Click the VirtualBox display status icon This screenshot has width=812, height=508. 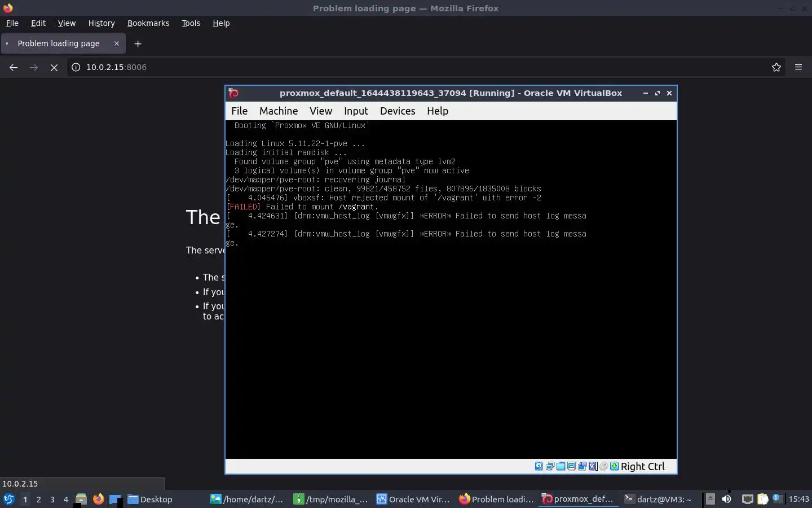571,466
